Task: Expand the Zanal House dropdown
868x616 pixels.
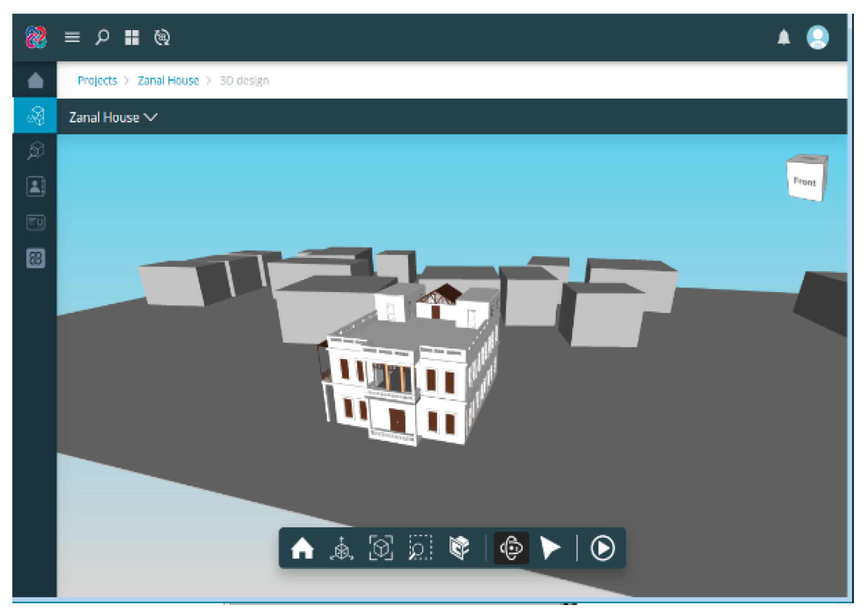Action: 113,117
